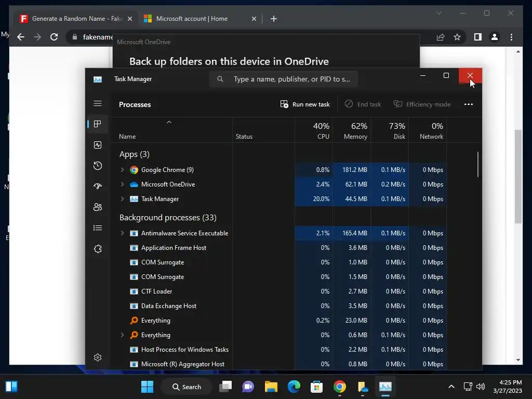Sort by the Memory column header

tap(352, 130)
